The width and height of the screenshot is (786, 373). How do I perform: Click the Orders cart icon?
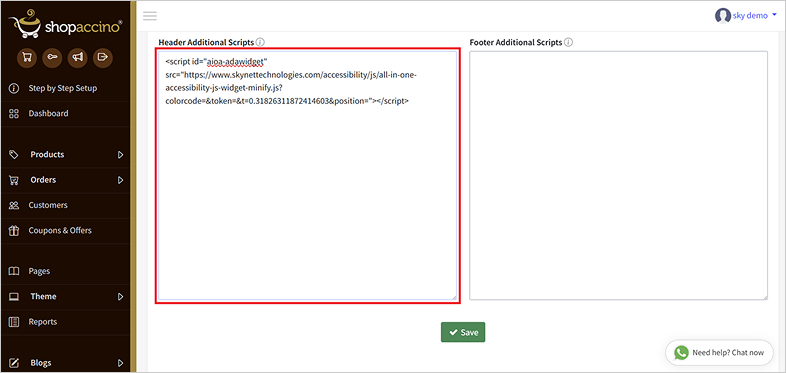pos(14,180)
